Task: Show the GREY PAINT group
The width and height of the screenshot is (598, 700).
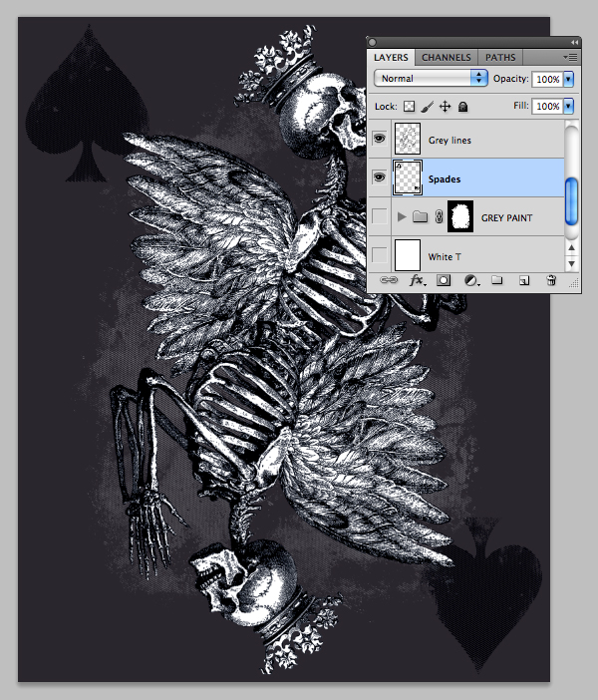Action: coord(380,216)
